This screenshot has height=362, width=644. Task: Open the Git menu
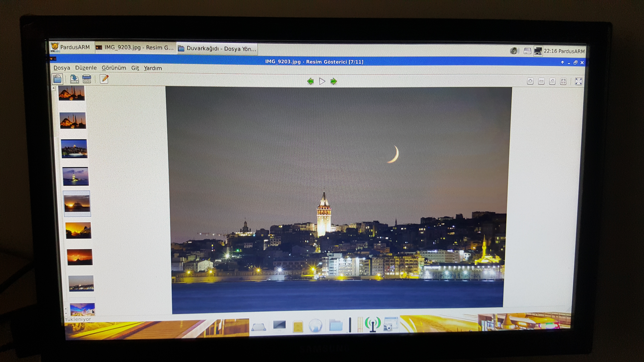pos(135,68)
